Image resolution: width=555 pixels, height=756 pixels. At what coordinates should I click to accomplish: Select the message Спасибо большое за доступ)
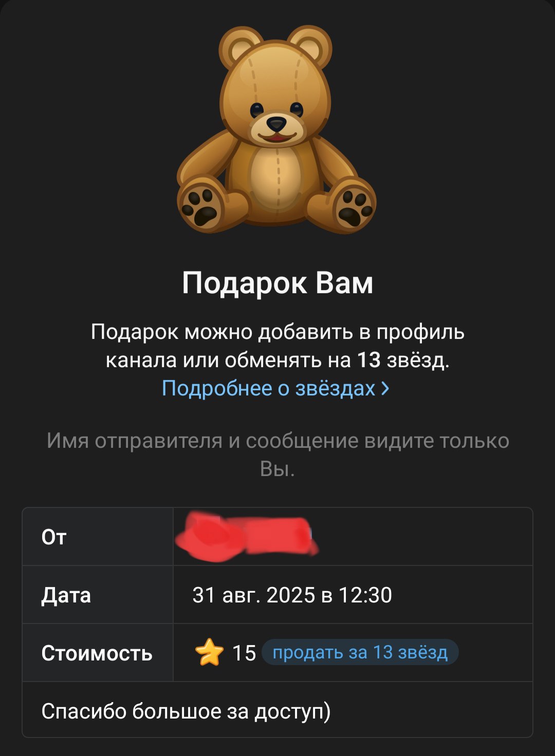(x=186, y=712)
